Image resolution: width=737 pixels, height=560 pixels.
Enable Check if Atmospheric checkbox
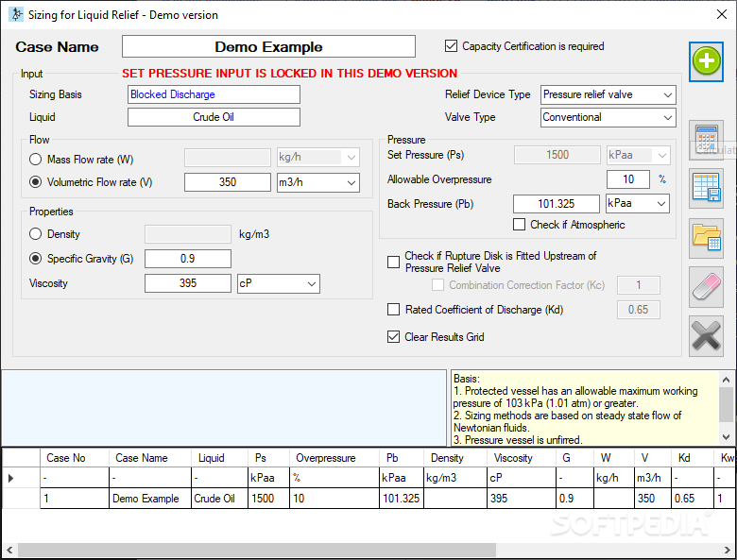[519, 225]
